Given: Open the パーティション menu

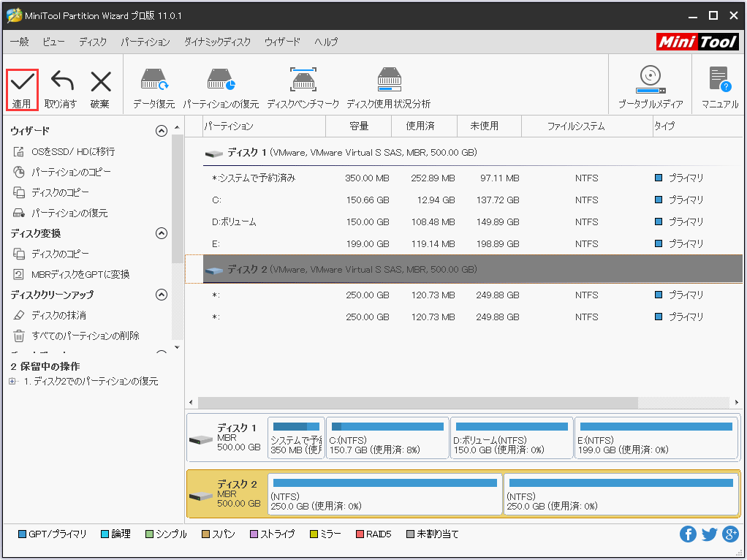Looking at the screenshot, I should 145,42.
